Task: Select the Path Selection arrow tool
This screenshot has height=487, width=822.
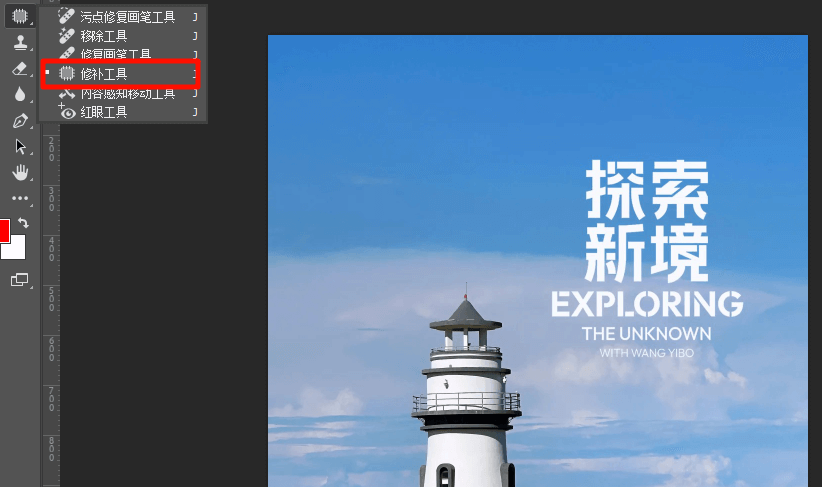Action: point(20,146)
